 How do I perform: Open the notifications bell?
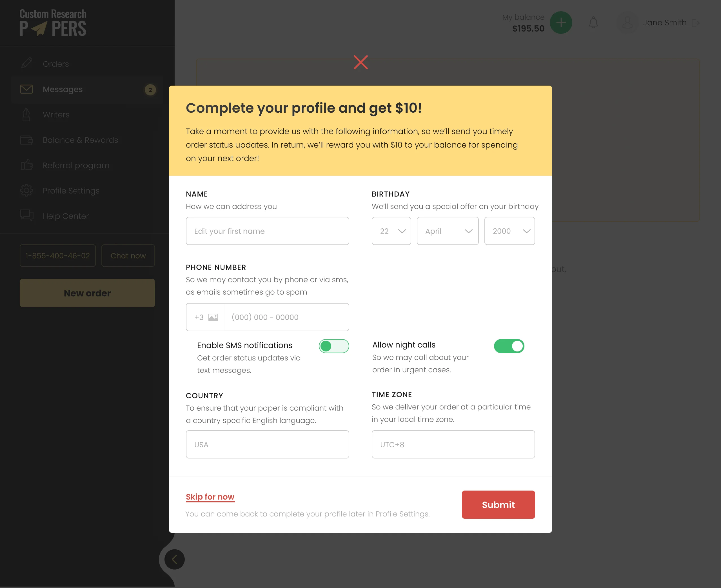coord(593,23)
